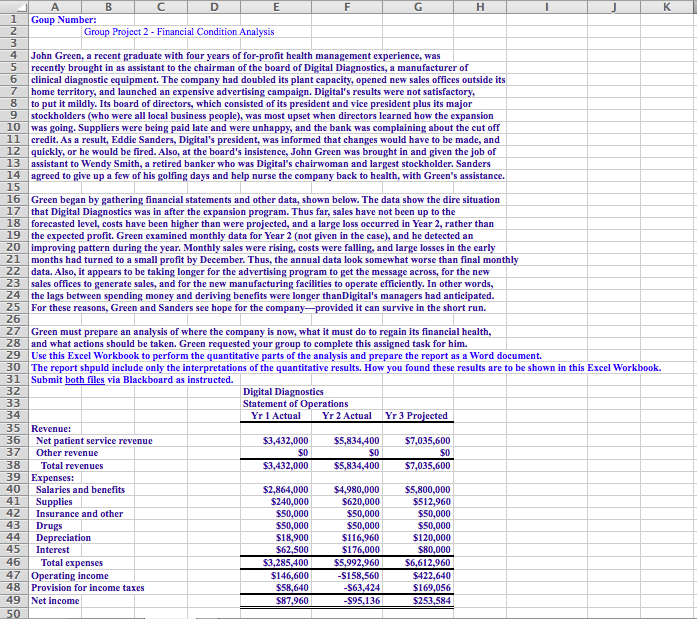Select Yr 2 total expenses $5,992,960
697x619 pixels.
click(x=357, y=563)
